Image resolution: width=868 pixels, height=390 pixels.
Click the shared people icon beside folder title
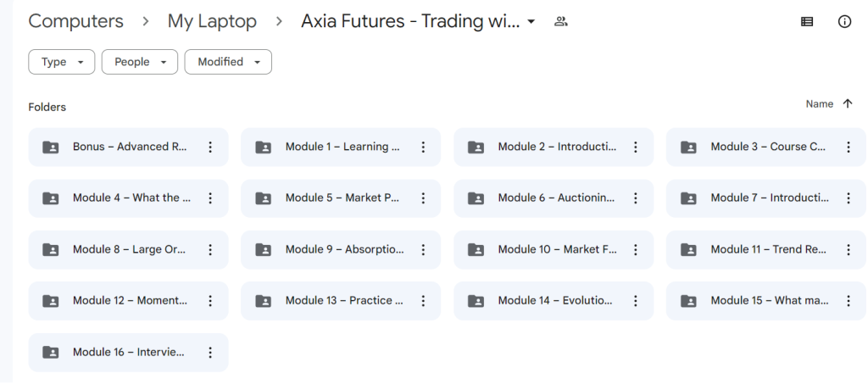(x=561, y=21)
